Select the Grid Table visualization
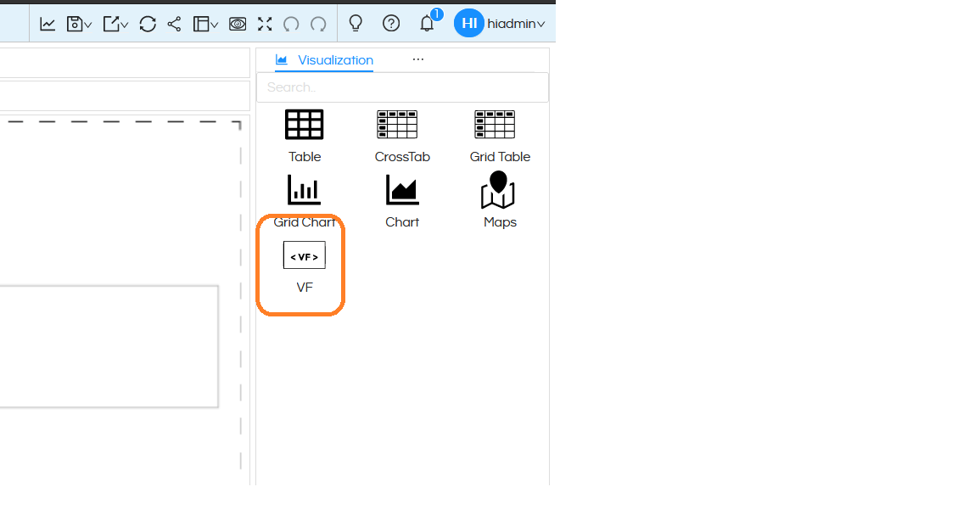This screenshot has width=980, height=526. coord(500,137)
